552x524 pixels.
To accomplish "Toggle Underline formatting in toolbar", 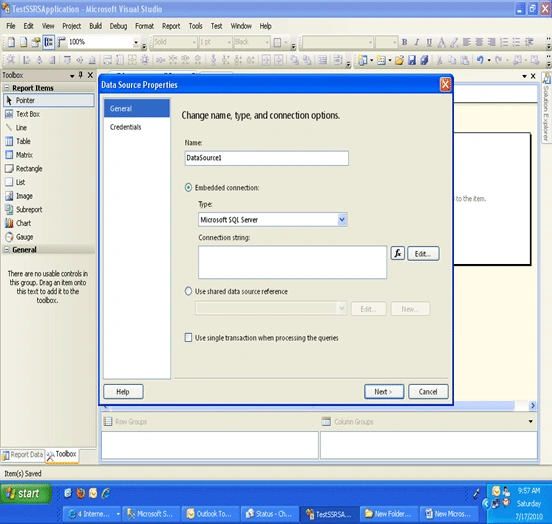I will pyautogui.click(x=429, y=42).
